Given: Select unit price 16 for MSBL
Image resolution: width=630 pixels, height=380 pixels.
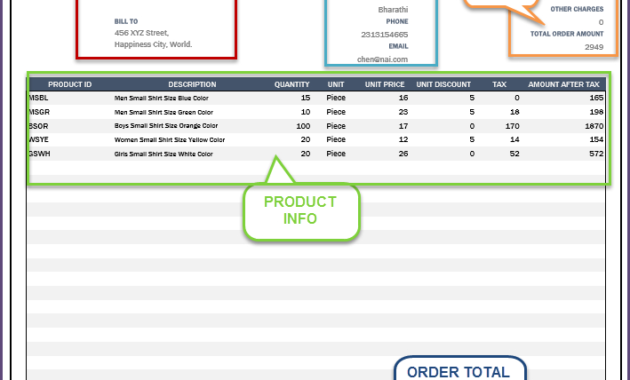Looking at the screenshot, I should pyautogui.click(x=403, y=98).
